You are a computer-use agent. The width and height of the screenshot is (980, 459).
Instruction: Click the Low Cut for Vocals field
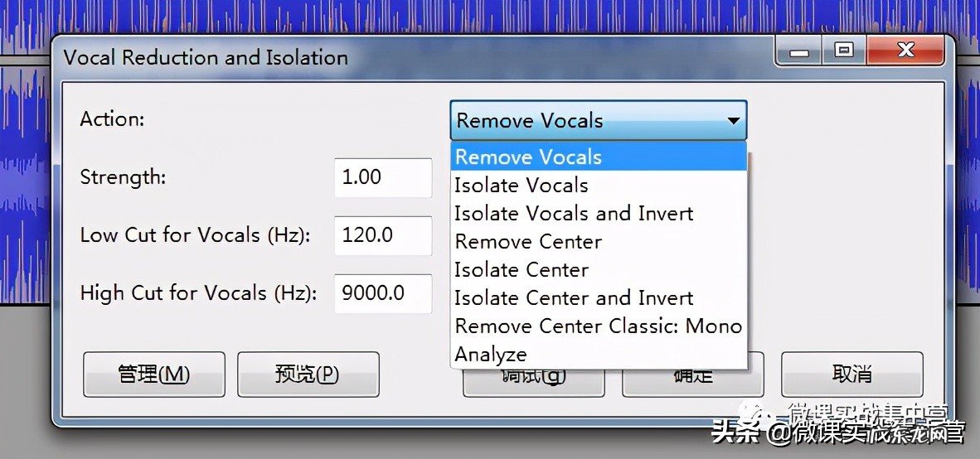[383, 235]
